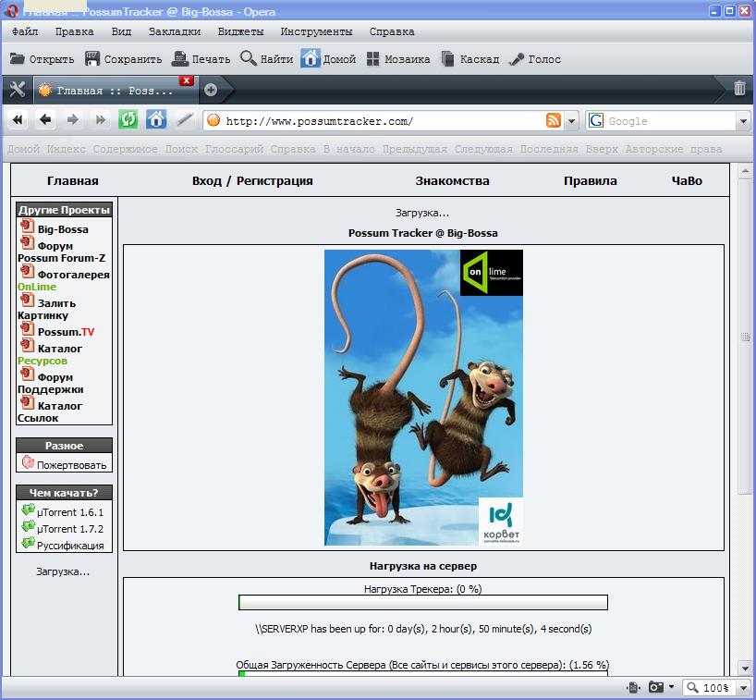Open the camera icon dropdown arrow
756x700 pixels.
pos(671,686)
